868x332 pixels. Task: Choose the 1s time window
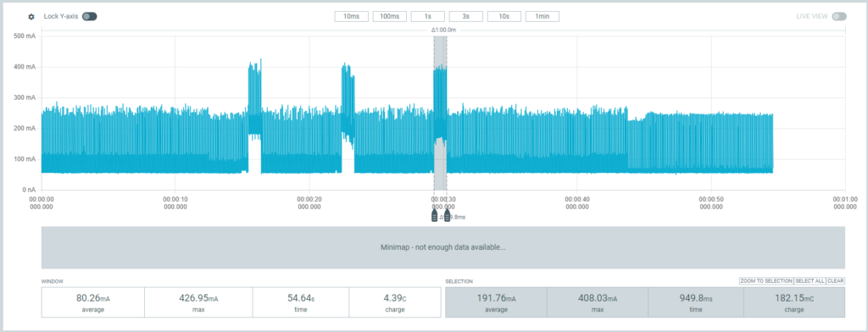coord(428,17)
